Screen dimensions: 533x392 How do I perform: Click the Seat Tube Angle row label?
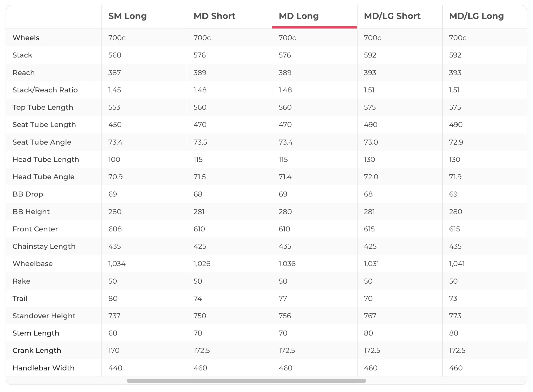(42, 142)
